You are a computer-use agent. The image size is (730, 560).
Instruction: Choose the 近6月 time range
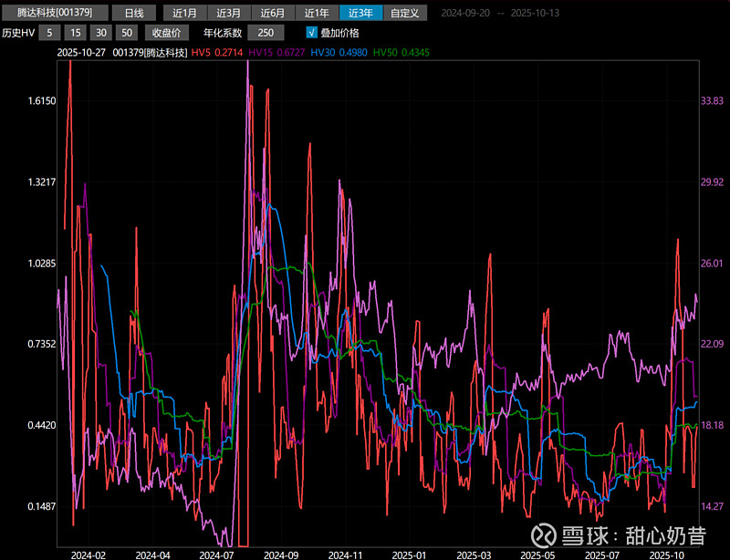click(272, 13)
